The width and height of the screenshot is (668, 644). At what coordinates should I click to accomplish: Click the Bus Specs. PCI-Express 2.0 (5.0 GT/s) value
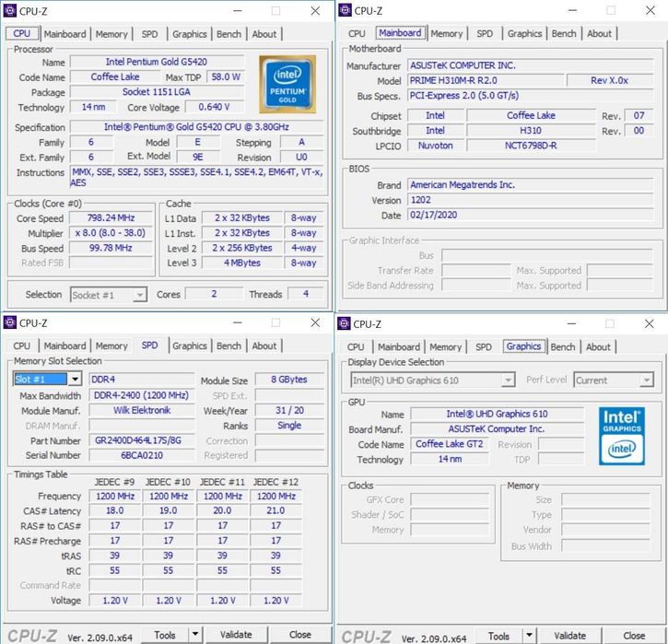point(531,96)
